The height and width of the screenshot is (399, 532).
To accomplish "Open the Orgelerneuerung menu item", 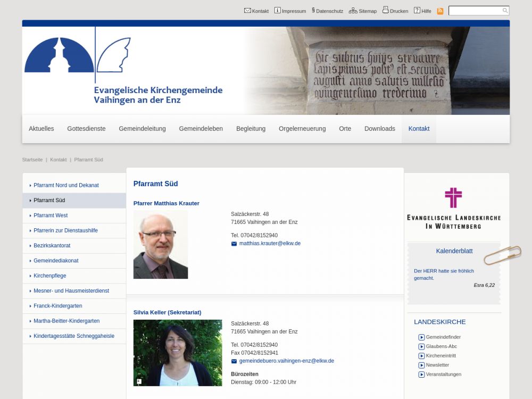I will coord(302,129).
